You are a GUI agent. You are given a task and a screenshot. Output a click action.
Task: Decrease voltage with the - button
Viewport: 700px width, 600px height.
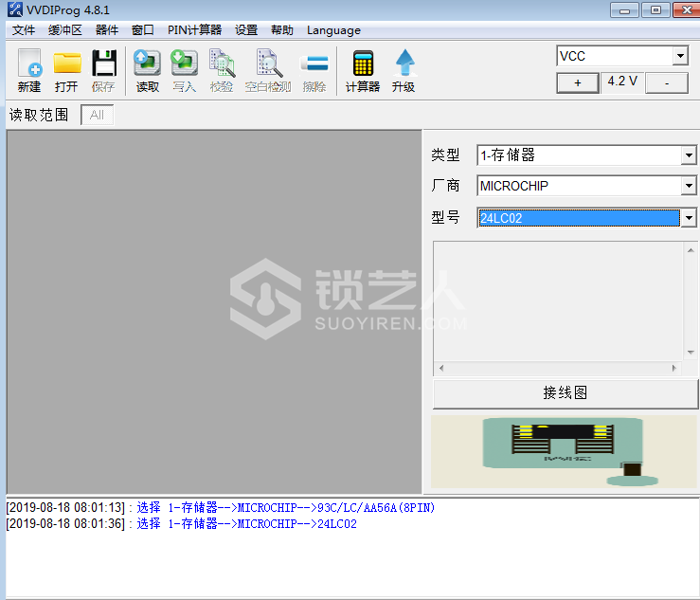click(x=667, y=82)
